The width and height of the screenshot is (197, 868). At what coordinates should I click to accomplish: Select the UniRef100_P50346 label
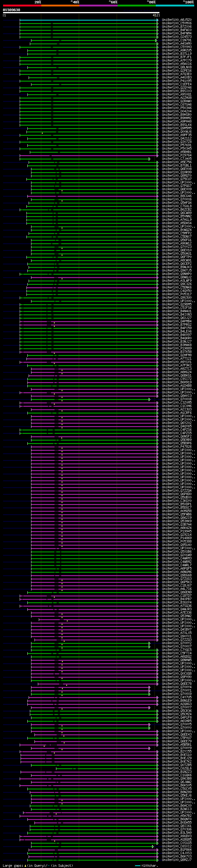[177, 108]
